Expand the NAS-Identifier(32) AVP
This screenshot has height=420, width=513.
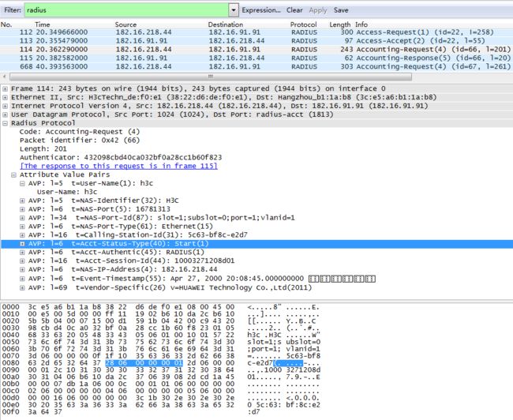point(22,201)
